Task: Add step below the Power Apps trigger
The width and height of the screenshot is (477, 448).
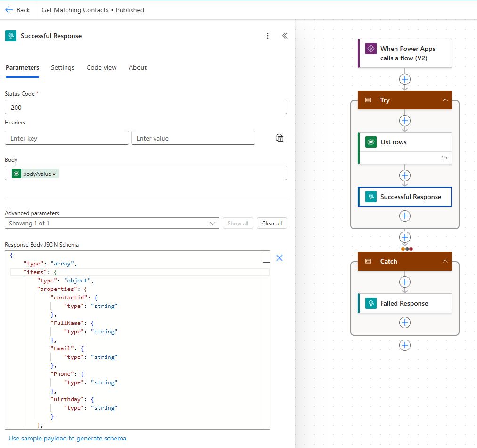Action: coord(404,79)
